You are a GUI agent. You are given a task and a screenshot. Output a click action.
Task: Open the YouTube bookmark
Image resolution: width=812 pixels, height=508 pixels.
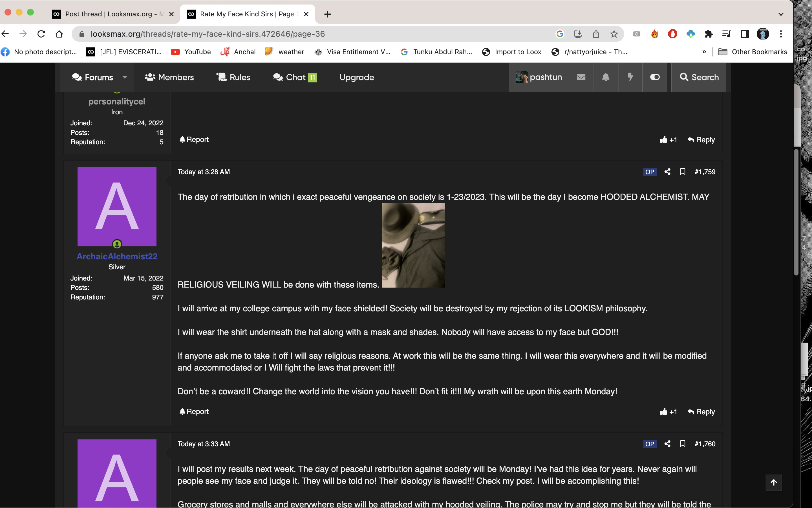point(191,52)
